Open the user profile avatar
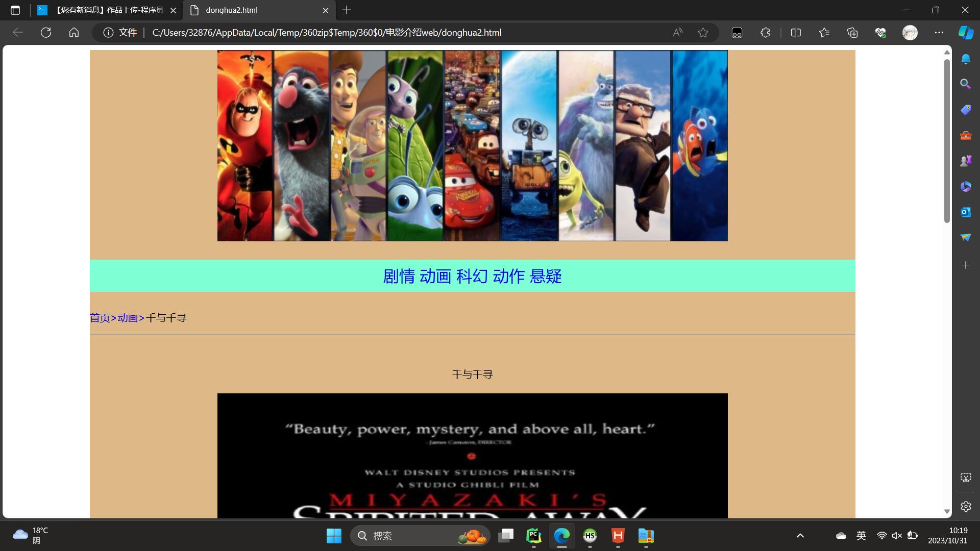This screenshot has height=551, width=980. [910, 33]
